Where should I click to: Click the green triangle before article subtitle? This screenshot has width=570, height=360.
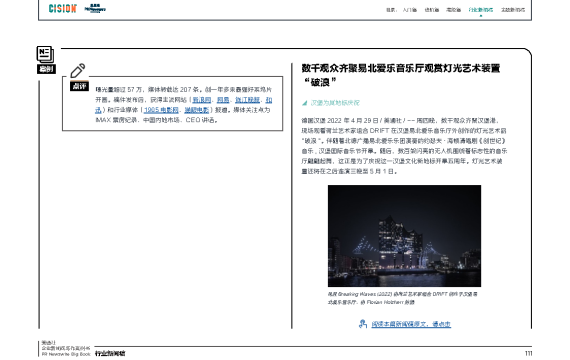305,103
